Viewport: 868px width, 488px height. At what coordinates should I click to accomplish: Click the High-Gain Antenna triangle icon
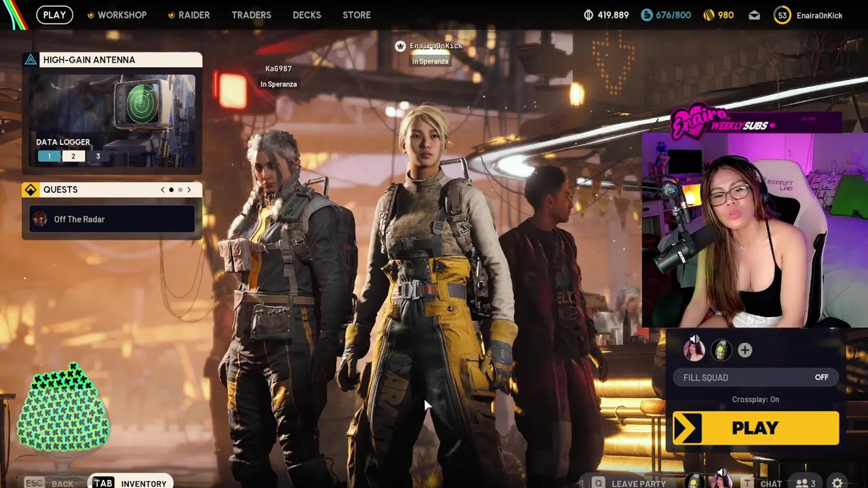pos(31,60)
